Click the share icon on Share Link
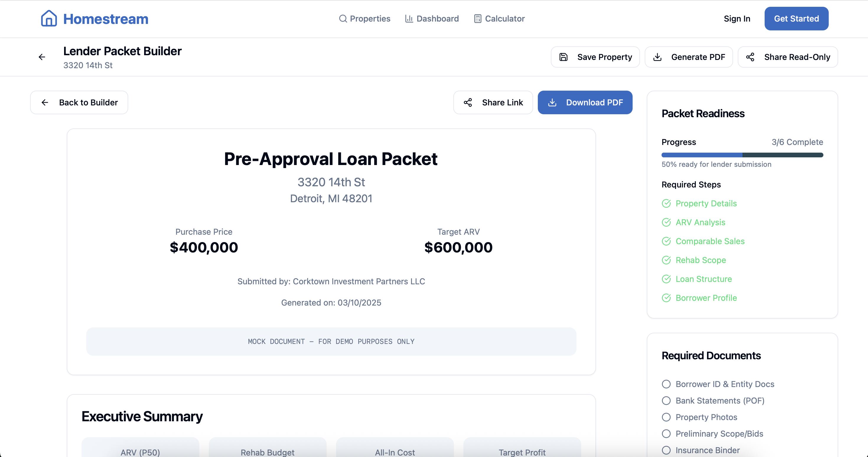868x457 pixels. (468, 102)
